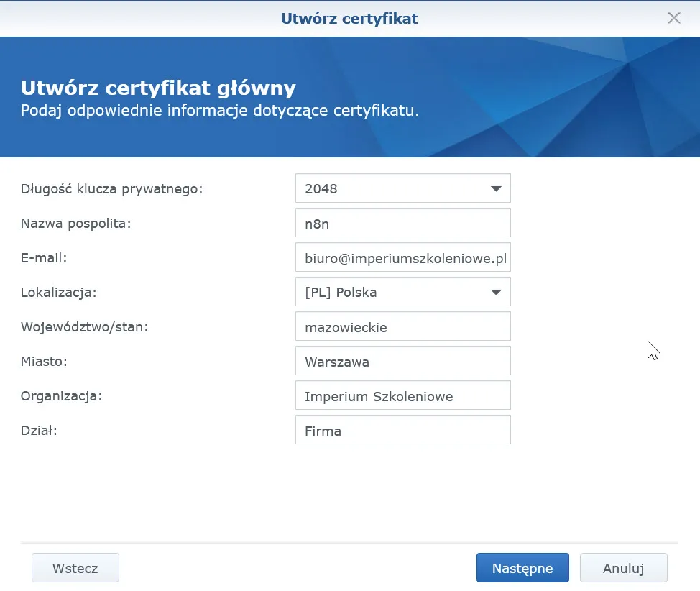This screenshot has width=700, height=591.
Task: Go back with the Wstecz button
Action: [75, 567]
